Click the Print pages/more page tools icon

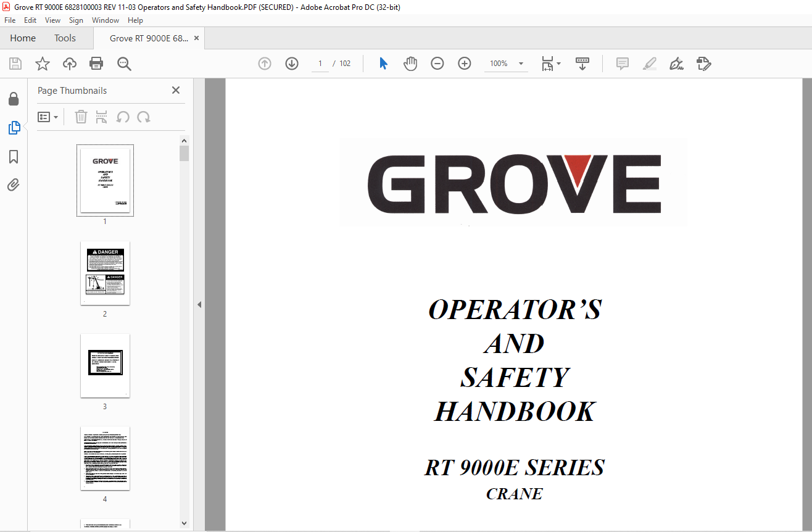[x=102, y=117]
